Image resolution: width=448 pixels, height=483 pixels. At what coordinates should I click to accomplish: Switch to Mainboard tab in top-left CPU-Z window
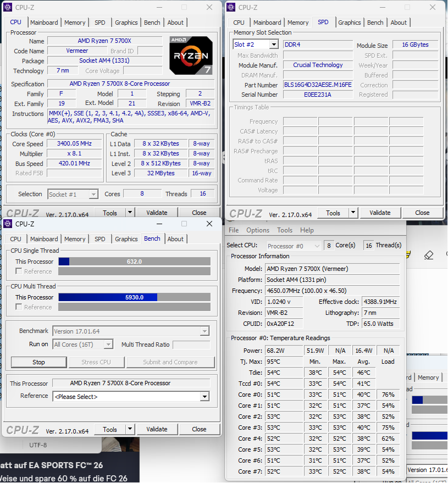(x=44, y=23)
